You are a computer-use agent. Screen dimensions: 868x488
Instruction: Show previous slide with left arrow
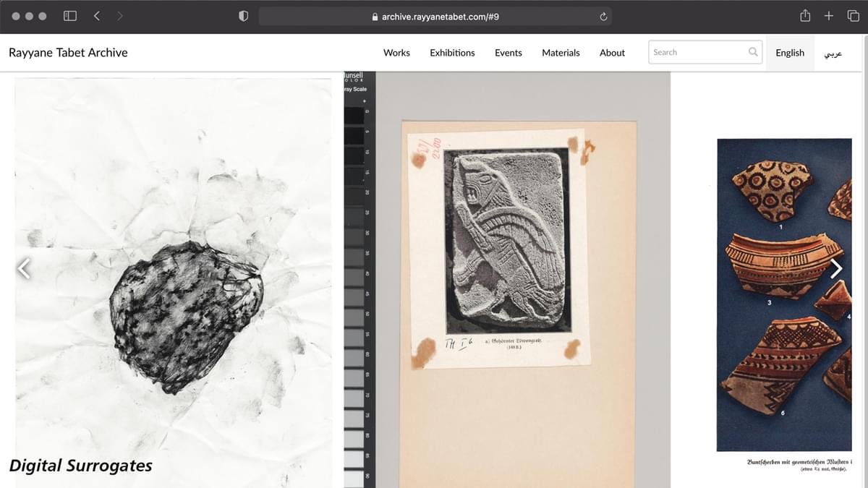click(24, 268)
